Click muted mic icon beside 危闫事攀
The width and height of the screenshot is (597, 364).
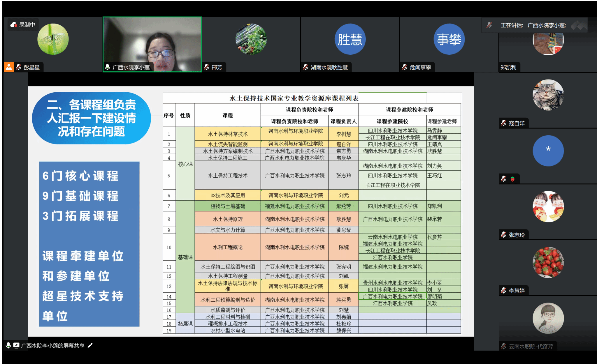coord(405,67)
